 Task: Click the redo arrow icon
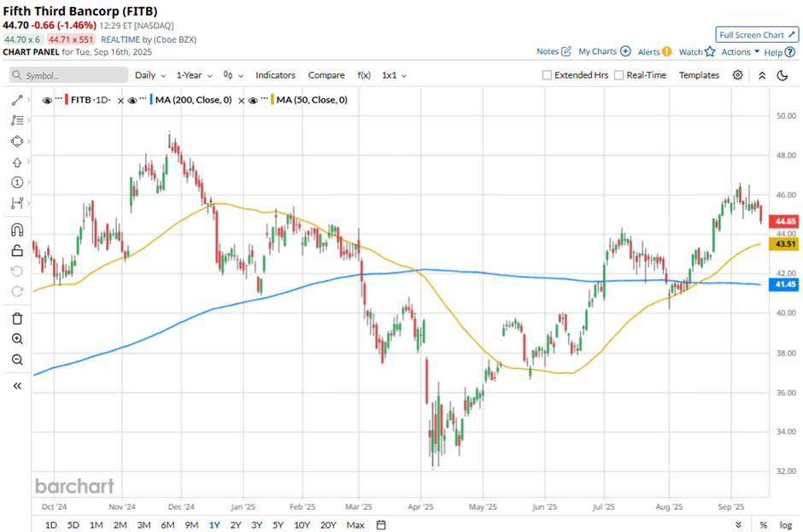[17, 291]
